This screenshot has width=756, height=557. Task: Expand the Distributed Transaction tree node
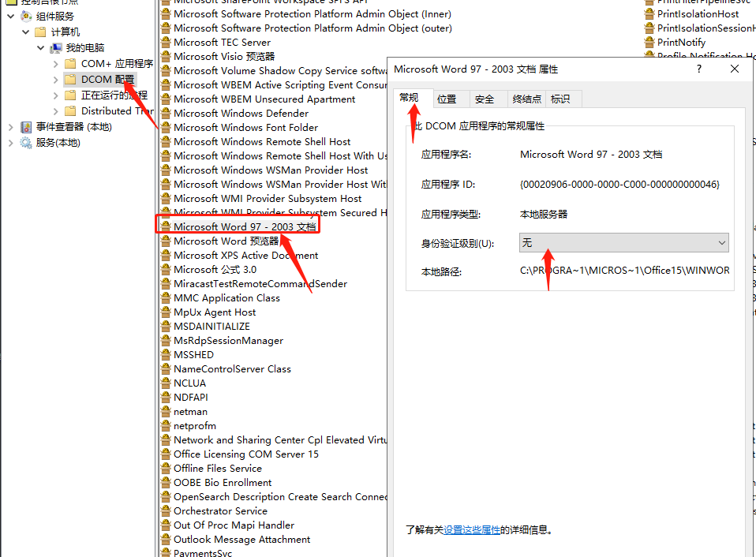pos(55,111)
